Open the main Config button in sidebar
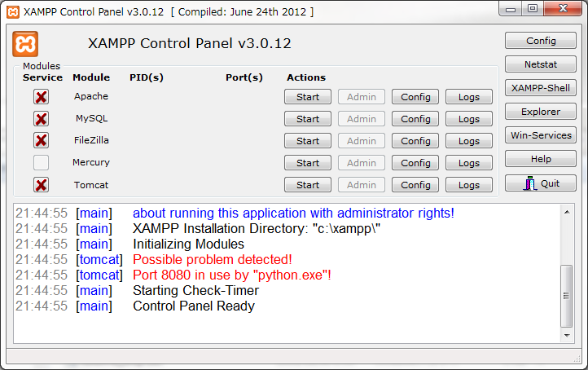Screen dimensions: 588x370 [541, 41]
